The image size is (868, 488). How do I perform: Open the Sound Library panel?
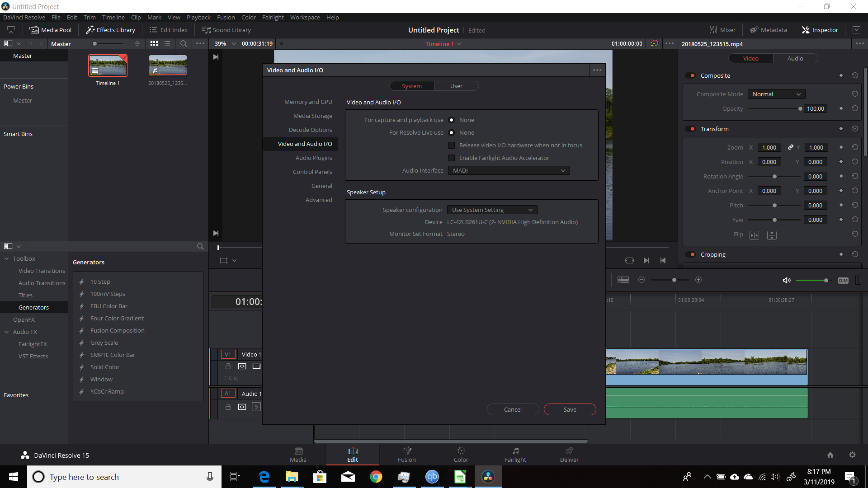226,30
